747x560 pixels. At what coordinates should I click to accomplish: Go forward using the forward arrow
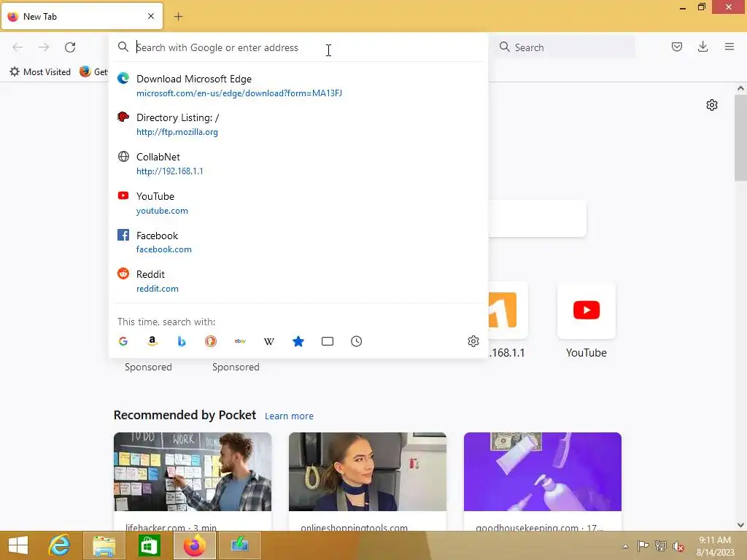pyautogui.click(x=44, y=47)
